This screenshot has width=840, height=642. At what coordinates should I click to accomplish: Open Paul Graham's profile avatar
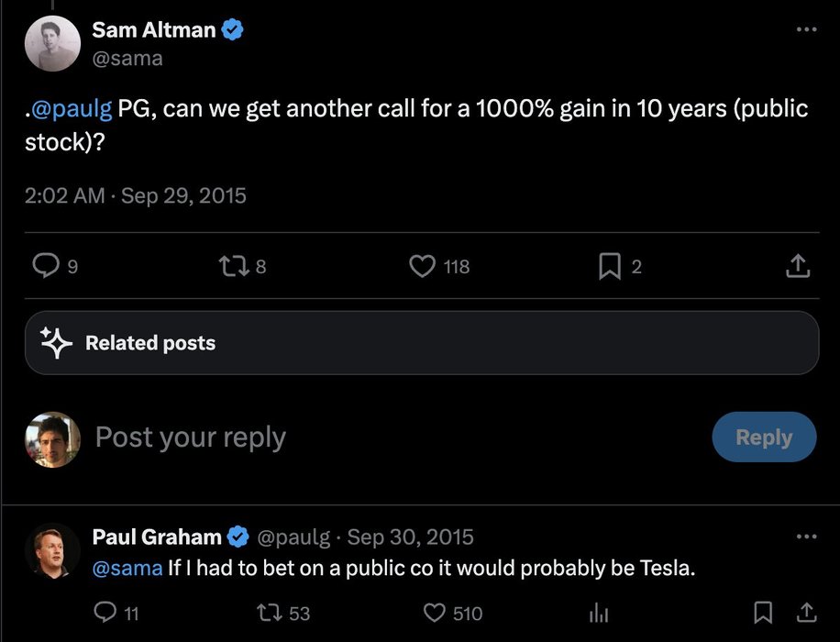click(x=52, y=551)
